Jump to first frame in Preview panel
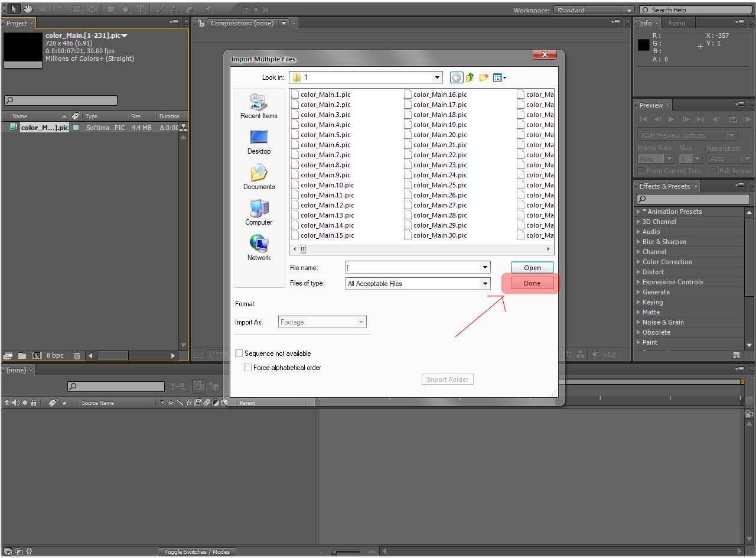Screen dimensions: 756x558 pos(644,119)
